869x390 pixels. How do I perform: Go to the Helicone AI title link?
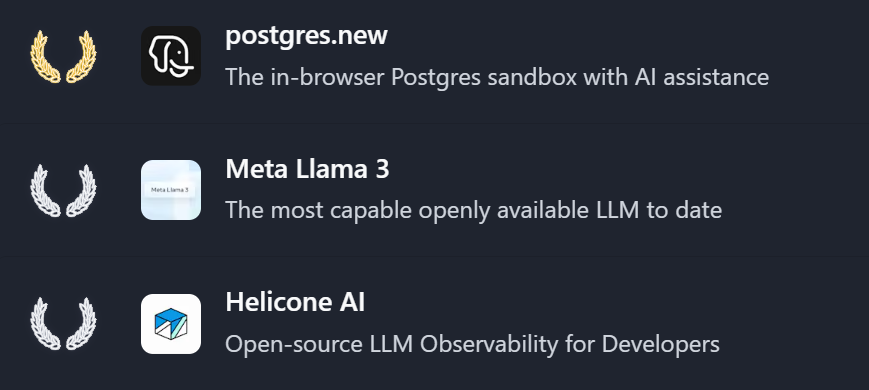click(295, 302)
